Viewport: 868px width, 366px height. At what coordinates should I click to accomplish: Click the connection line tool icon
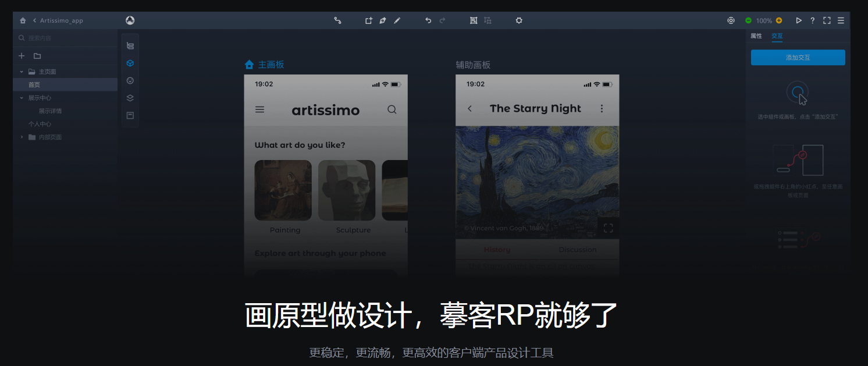(x=337, y=20)
